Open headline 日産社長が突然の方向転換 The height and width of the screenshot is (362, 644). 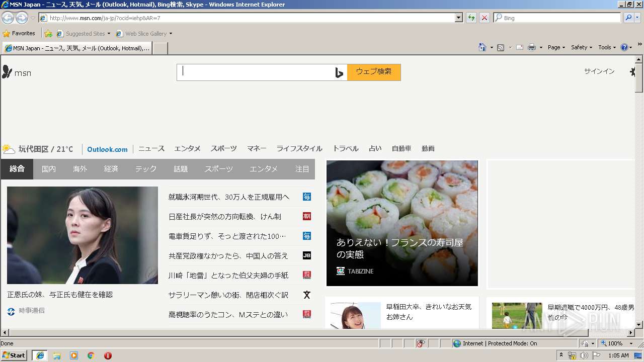(x=225, y=216)
